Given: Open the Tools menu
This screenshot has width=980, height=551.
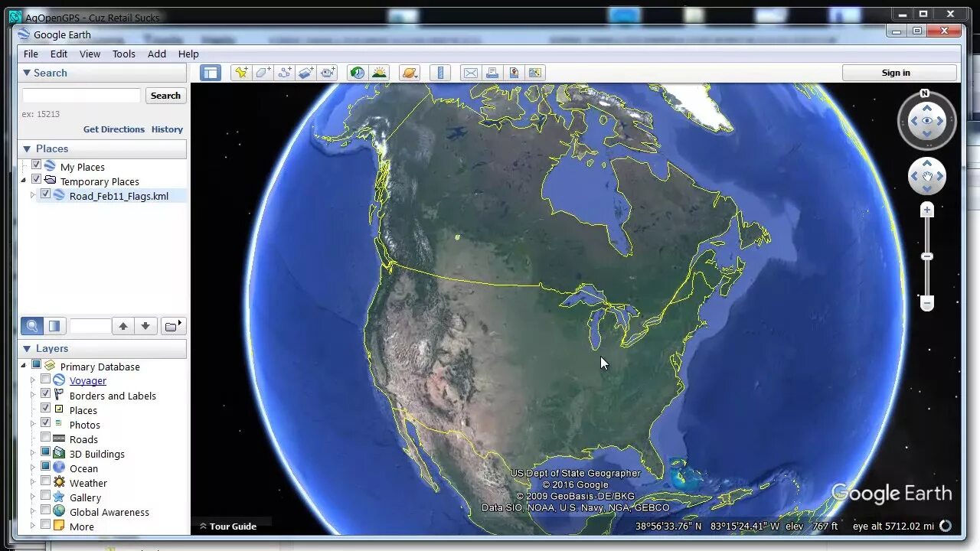Looking at the screenshot, I should click(x=124, y=54).
